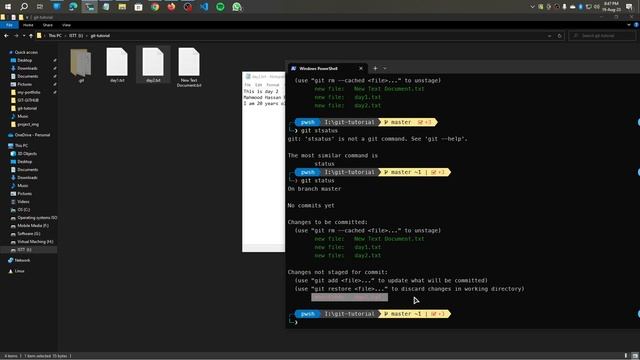The image size is (640, 360).
Task: Refresh the Explorer folder view
Action: (560, 36)
